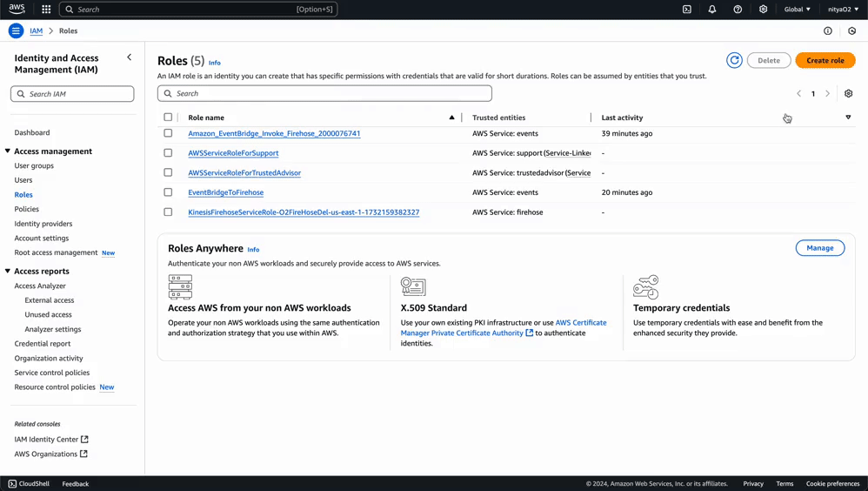The image size is (868, 491).
Task: Click the temporary credentials keys icon
Action: point(646,287)
